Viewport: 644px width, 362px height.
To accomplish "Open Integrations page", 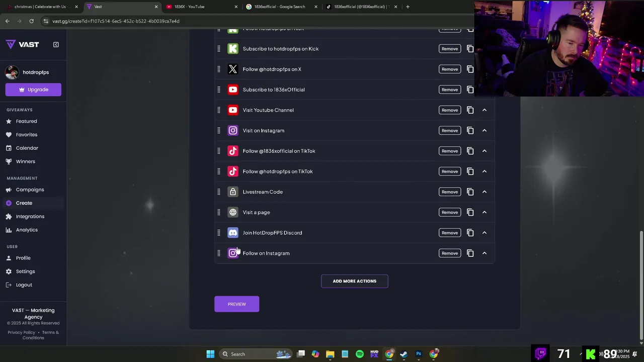I will pyautogui.click(x=30, y=216).
